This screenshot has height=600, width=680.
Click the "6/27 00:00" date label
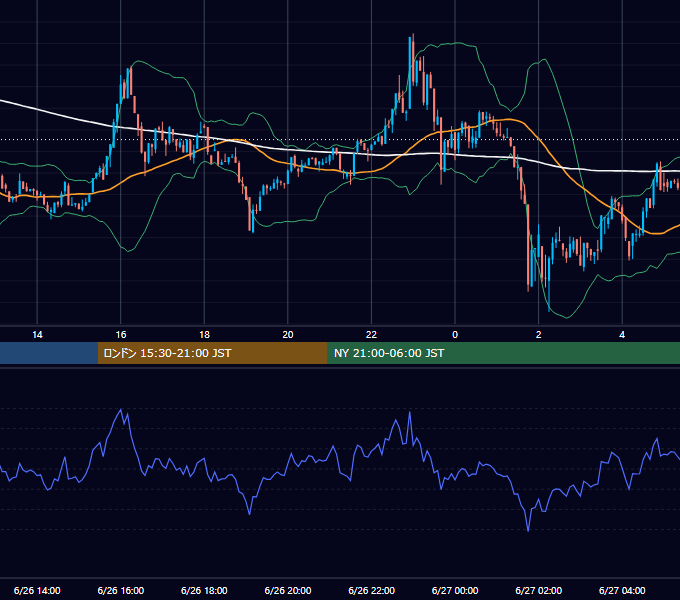(x=455, y=590)
